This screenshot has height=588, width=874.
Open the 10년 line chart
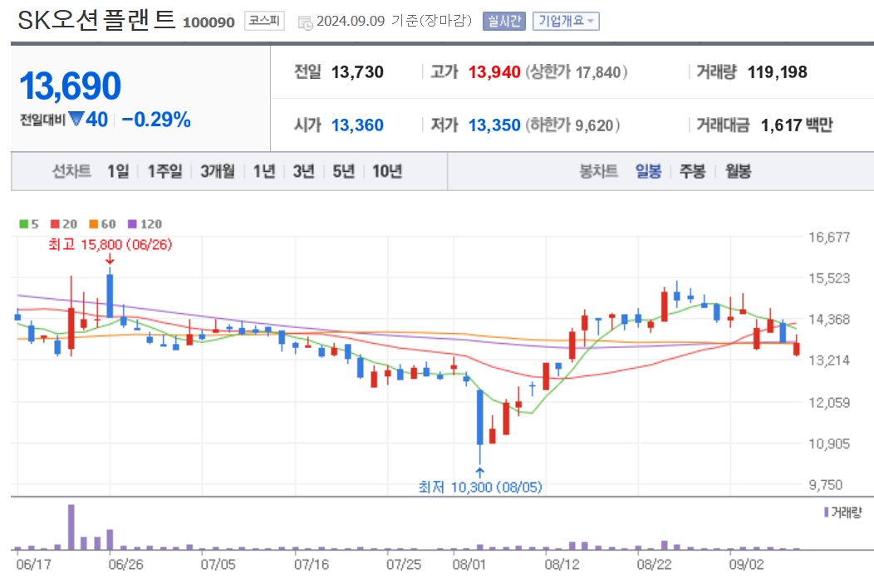point(387,171)
